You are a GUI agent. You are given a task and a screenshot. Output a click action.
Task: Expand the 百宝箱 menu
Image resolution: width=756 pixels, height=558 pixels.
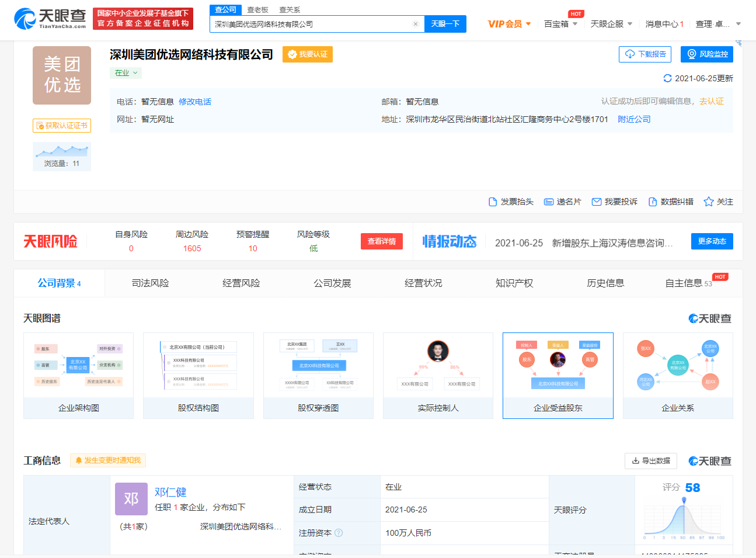click(561, 24)
